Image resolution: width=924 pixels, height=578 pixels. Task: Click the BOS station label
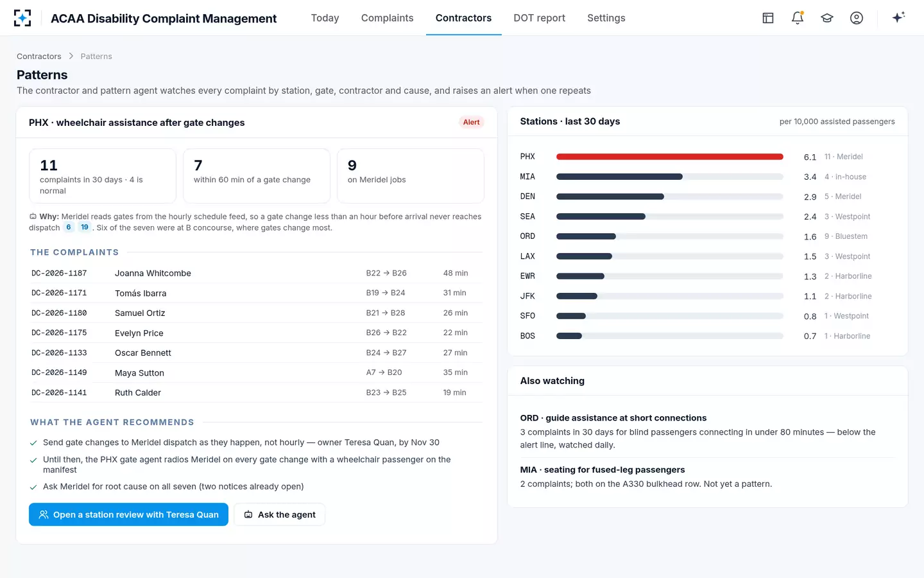pos(527,336)
